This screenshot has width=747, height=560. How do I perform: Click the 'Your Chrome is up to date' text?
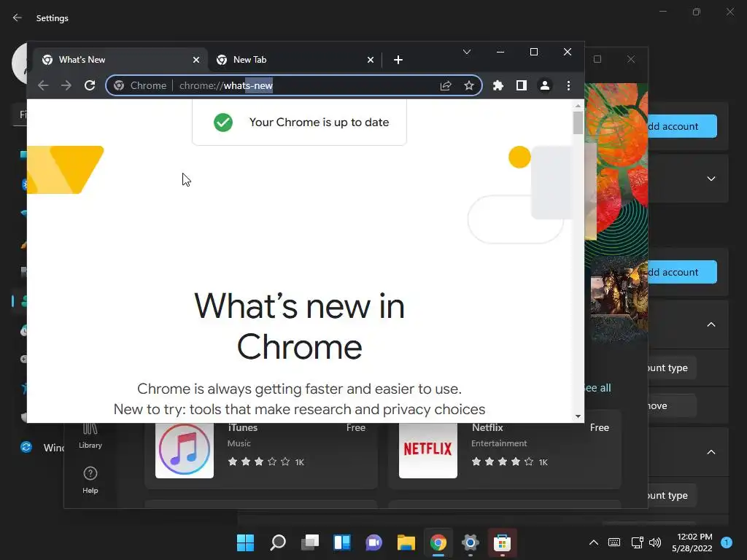[320, 122]
